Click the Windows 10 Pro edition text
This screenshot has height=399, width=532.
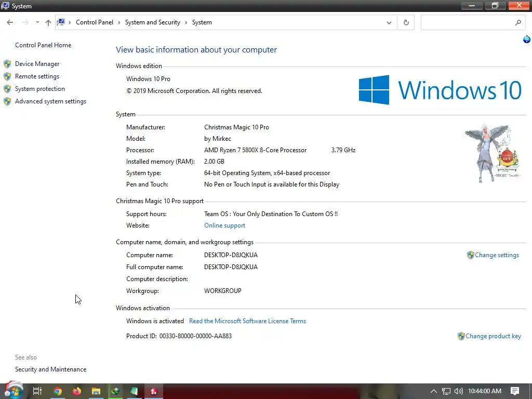(148, 79)
